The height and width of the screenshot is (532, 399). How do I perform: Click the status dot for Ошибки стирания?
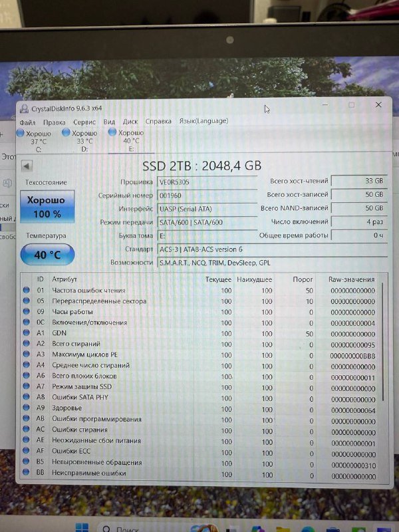(26, 429)
